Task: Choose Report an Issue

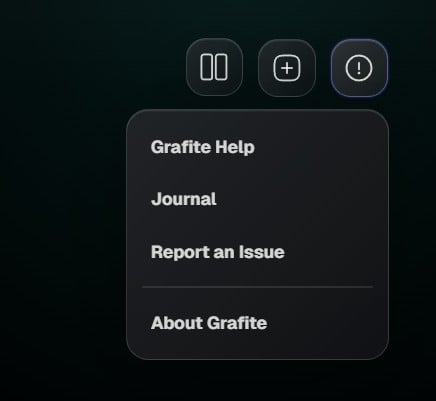Action: click(x=218, y=252)
